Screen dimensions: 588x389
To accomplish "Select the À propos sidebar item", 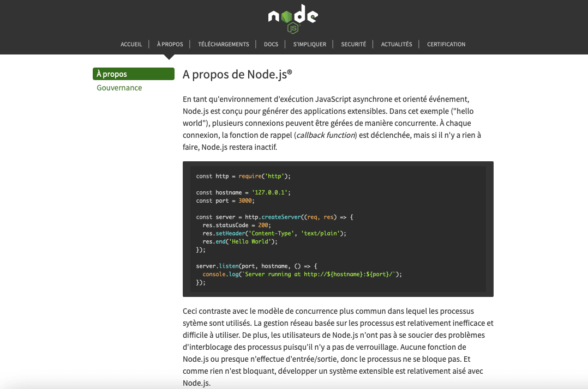I will pyautogui.click(x=134, y=74).
